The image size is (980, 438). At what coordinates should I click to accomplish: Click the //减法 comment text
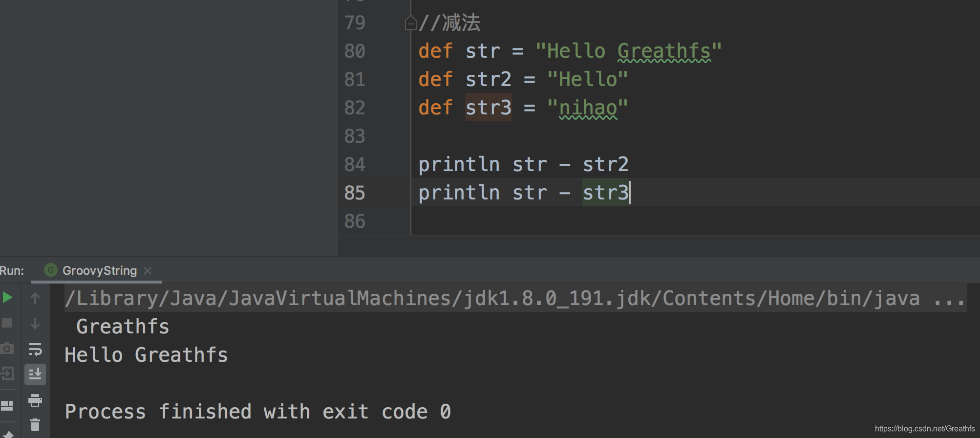pyautogui.click(x=449, y=22)
